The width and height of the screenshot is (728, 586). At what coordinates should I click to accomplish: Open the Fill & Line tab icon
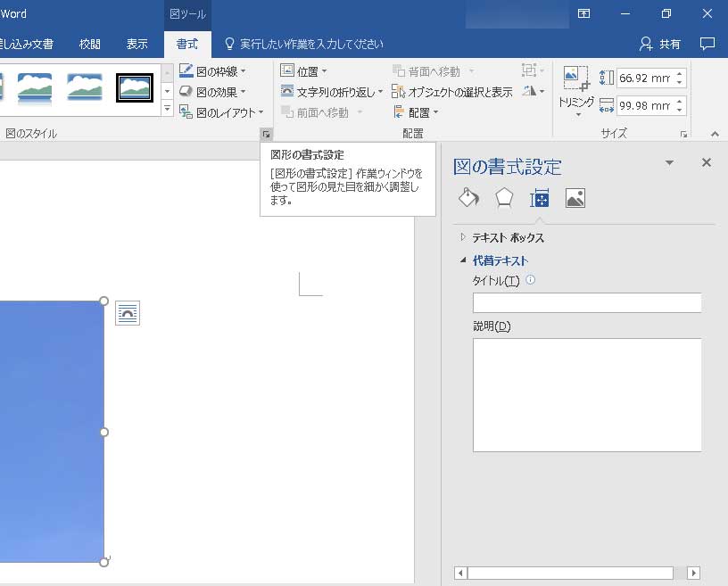[468, 197]
